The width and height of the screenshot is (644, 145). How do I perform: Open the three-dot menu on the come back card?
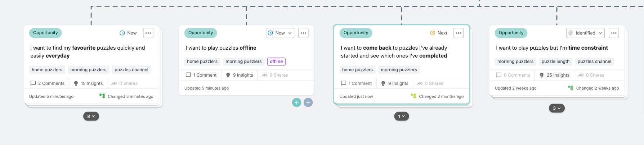point(459,33)
